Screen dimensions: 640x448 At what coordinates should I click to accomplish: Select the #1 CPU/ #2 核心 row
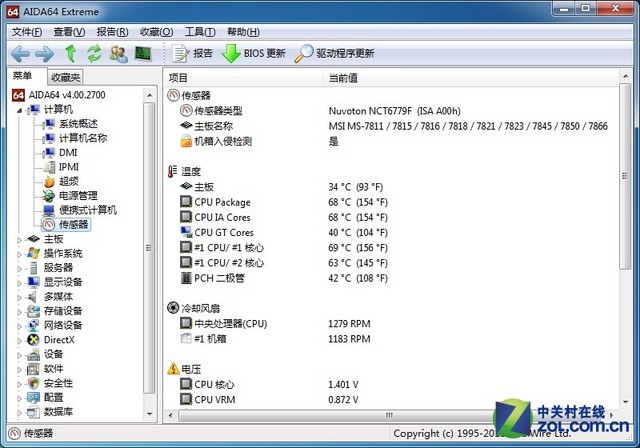click(392, 263)
